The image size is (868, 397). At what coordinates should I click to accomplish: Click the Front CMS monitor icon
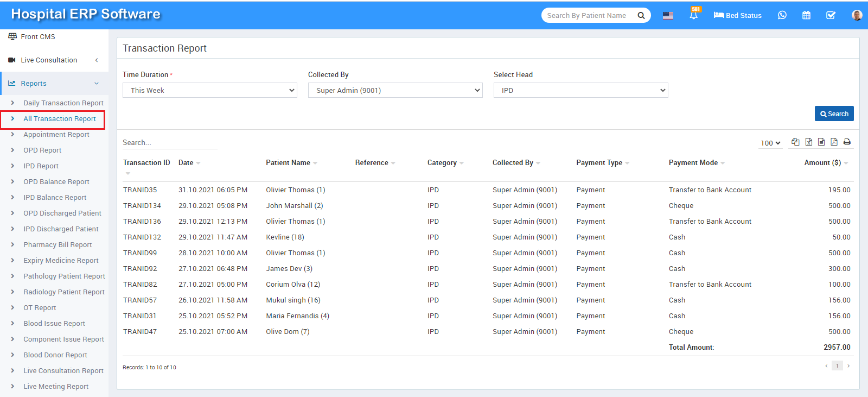click(12, 36)
